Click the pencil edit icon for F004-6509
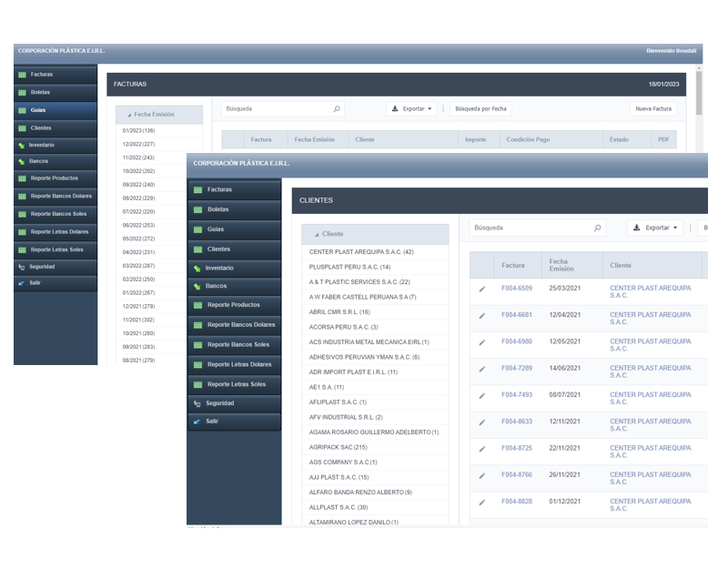 point(482,289)
